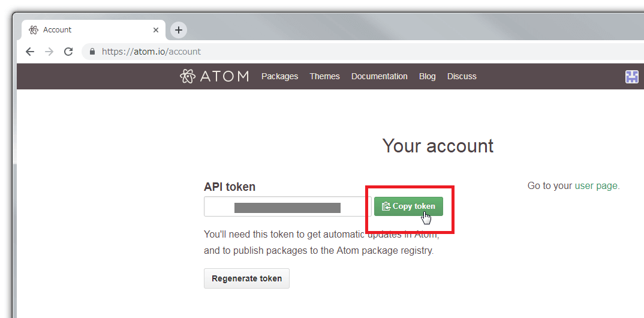Screen dimensions: 644x318
Task: Open the Packages menu item
Action: tap(279, 76)
